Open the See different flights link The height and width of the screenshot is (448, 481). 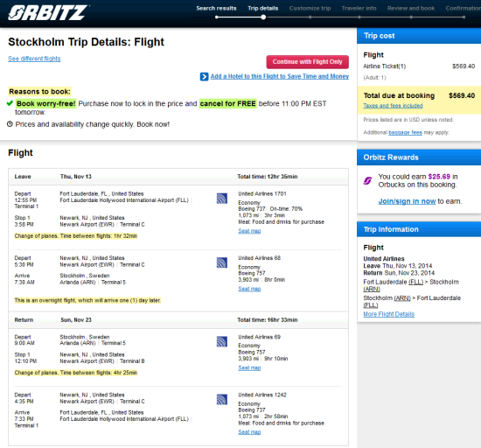[34, 59]
